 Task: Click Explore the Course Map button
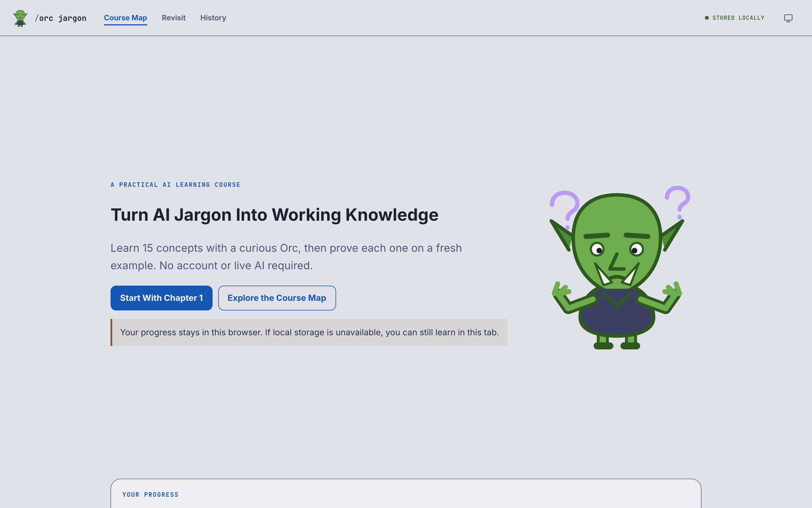277,298
